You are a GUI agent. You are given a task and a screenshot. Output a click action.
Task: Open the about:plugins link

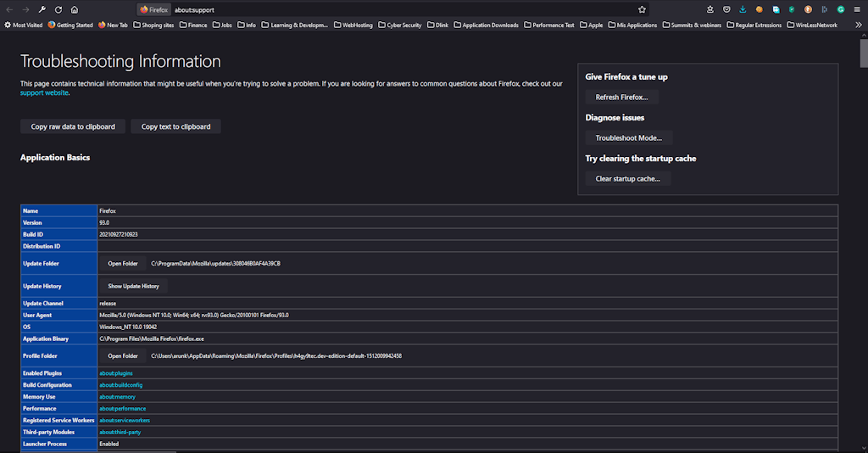pos(116,373)
